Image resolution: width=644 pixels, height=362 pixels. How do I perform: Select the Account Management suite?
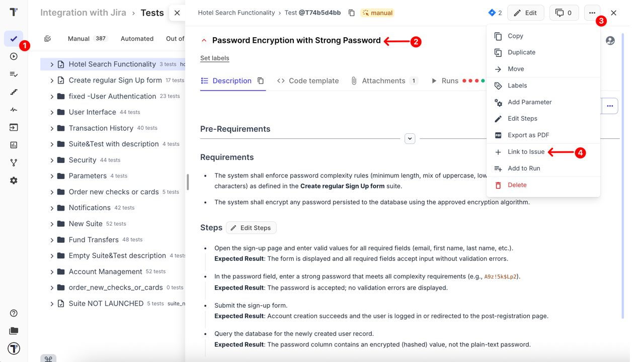(105, 271)
